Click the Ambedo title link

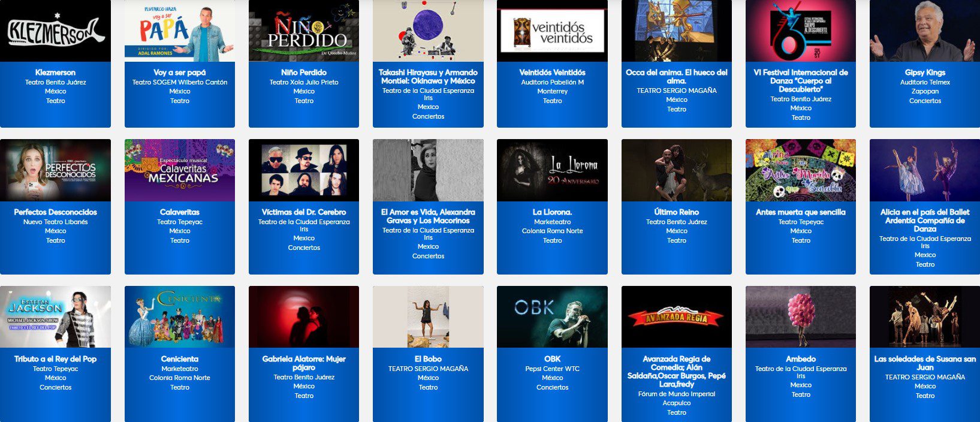(801, 359)
